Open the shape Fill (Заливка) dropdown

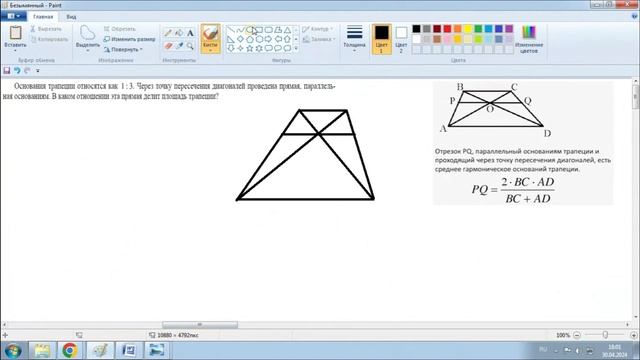[319, 39]
